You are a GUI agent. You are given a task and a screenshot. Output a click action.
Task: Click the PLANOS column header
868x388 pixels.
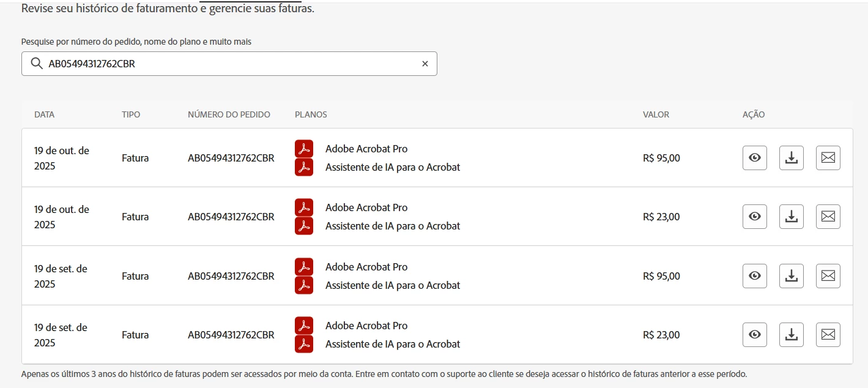tap(311, 114)
